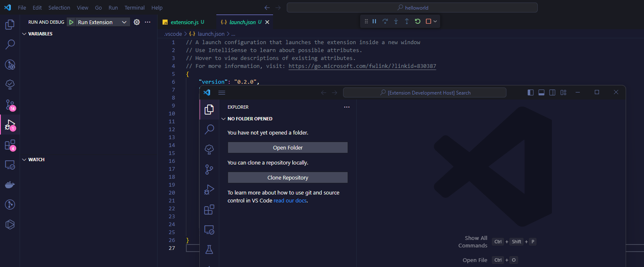
Task: Follow the read our docs link
Action: pos(290,200)
